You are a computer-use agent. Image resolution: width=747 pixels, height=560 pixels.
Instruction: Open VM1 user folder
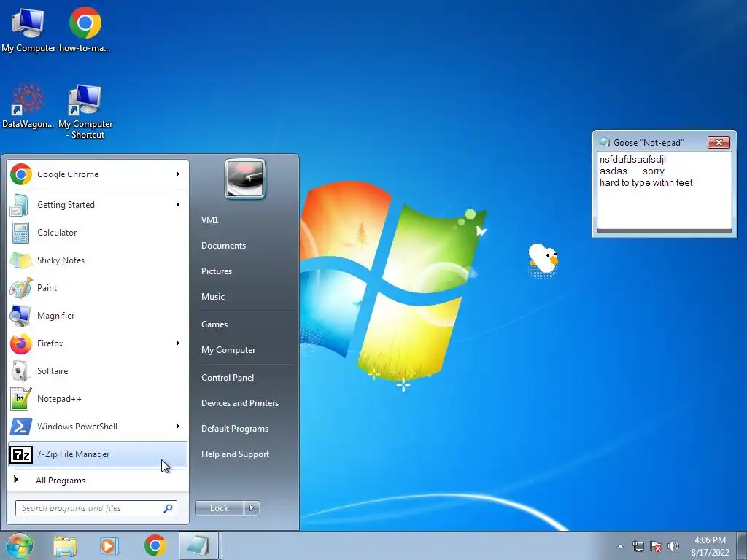(x=210, y=220)
